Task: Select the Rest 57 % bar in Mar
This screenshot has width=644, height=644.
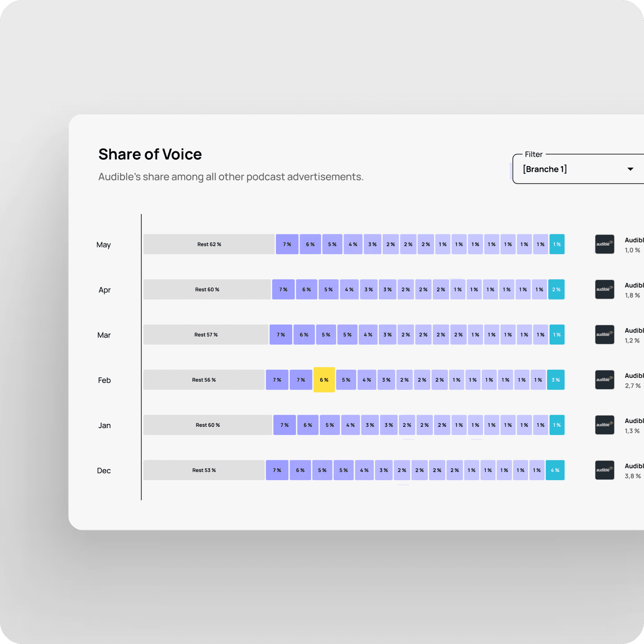Action: [x=206, y=334]
